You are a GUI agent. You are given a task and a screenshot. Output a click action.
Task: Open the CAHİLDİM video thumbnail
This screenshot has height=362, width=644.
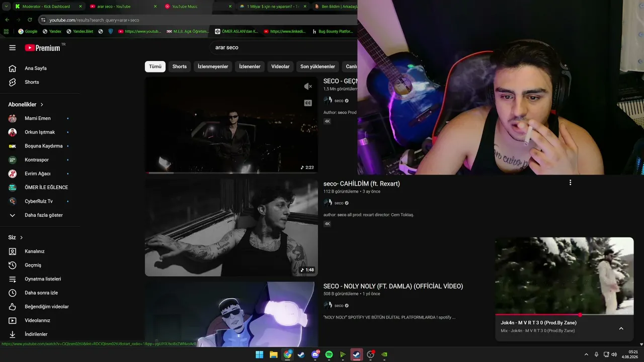coord(231,228)
